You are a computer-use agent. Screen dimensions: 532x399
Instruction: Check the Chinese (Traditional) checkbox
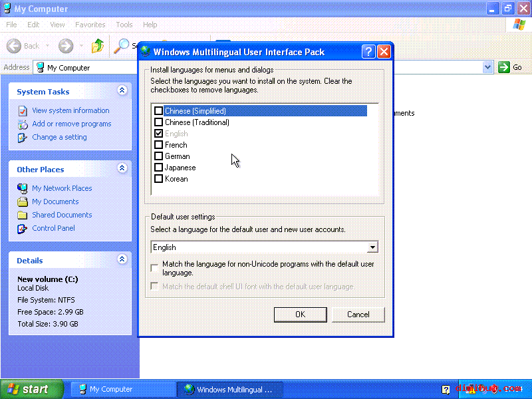coord(158,122)
